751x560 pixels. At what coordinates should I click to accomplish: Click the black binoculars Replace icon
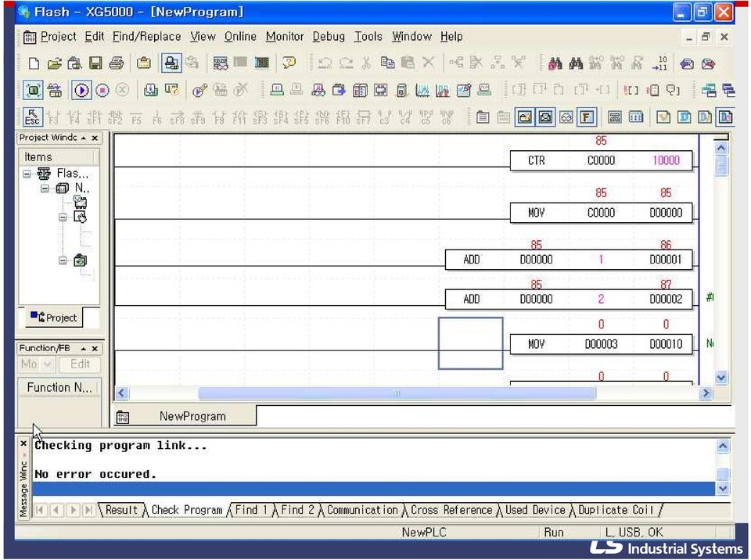pos(576,63)
